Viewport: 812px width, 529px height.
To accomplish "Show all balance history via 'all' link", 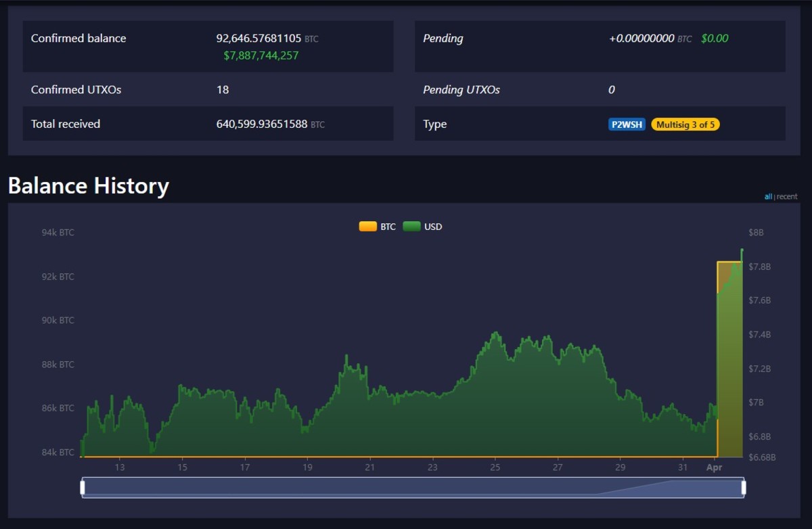I will pyautogui.click(x=768, y=197).
